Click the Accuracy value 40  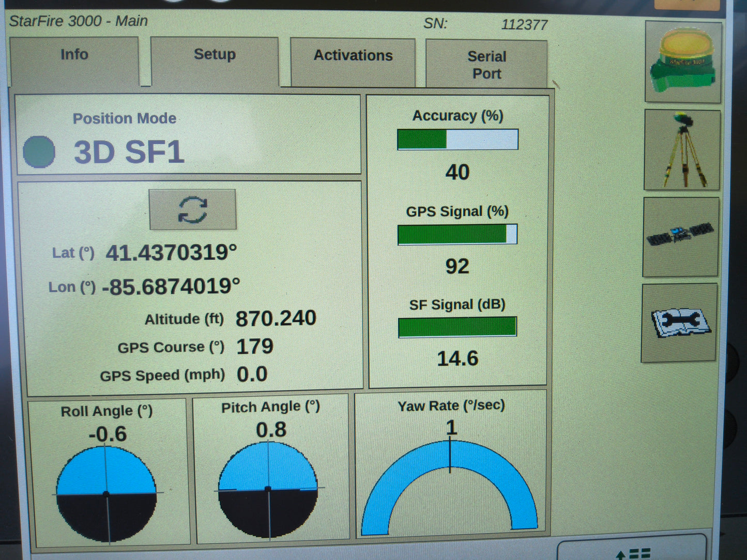coord(458,172)
